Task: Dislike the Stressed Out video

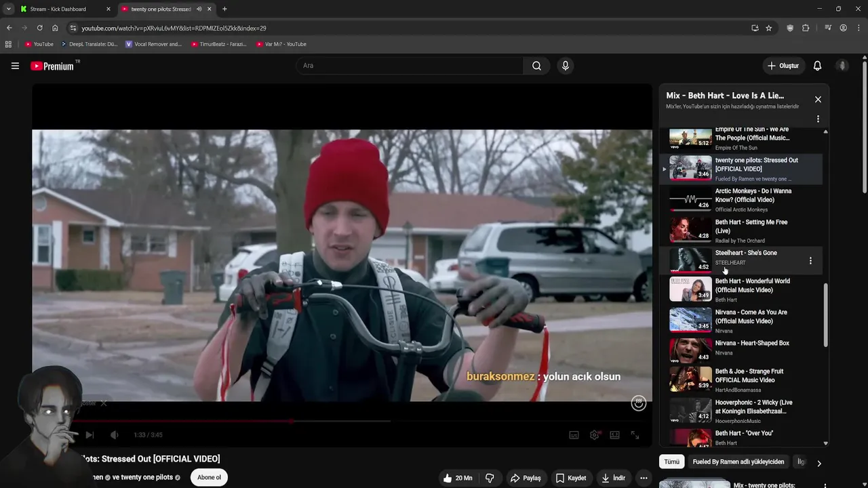Action: (490, 478)
